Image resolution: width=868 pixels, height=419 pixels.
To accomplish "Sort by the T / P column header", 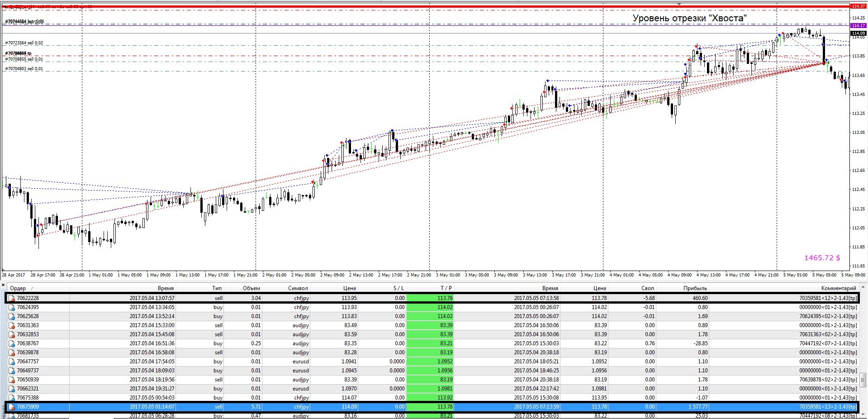I will coord(430,288).
